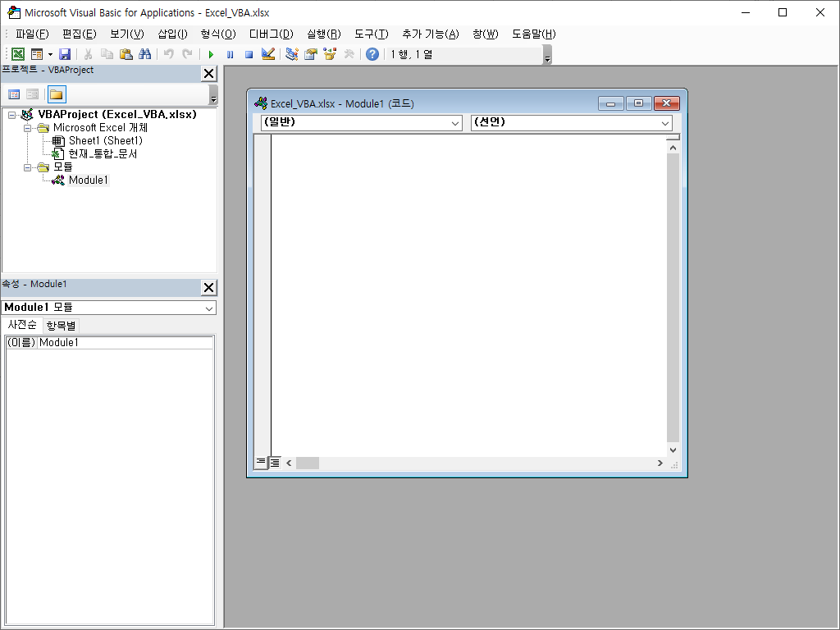Open the 파일(F) menu

32,34
